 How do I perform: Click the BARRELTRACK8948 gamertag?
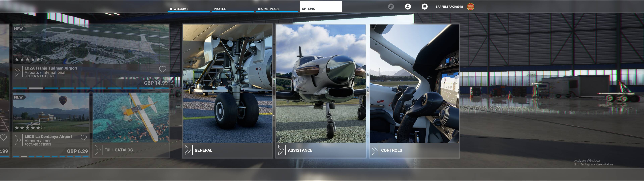click(x=449, y=7)
